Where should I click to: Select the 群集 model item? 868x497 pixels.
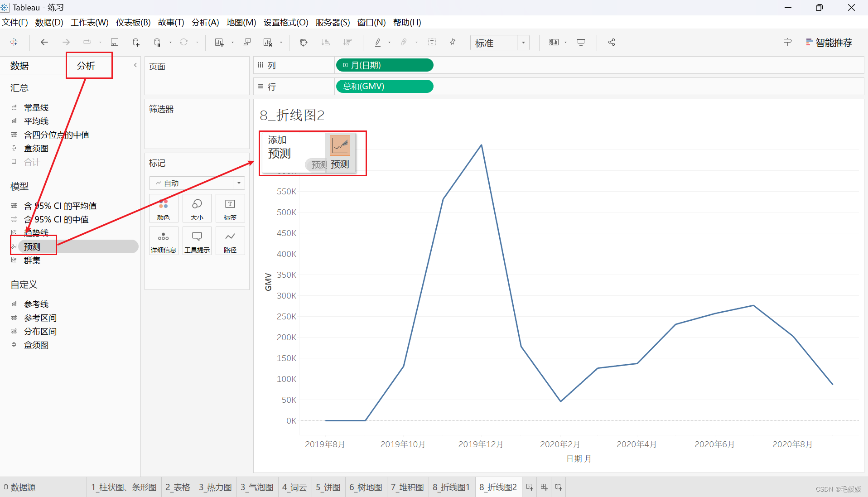pyautogui.click(x=32, y=261)
